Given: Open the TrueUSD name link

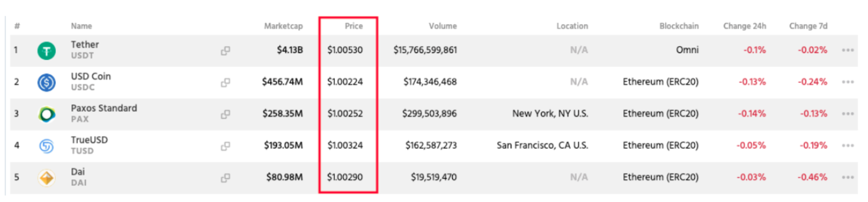Looking at the screenshot, I should pos(89,140).
